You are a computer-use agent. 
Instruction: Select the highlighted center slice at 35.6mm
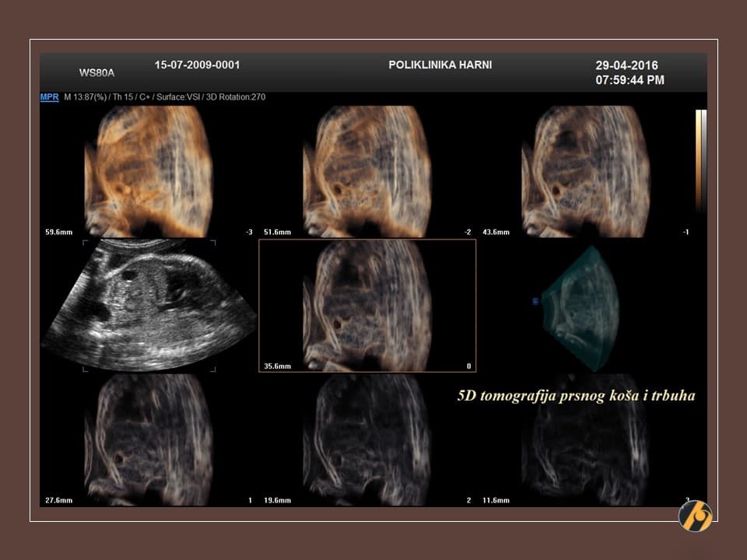pos(366,305)
